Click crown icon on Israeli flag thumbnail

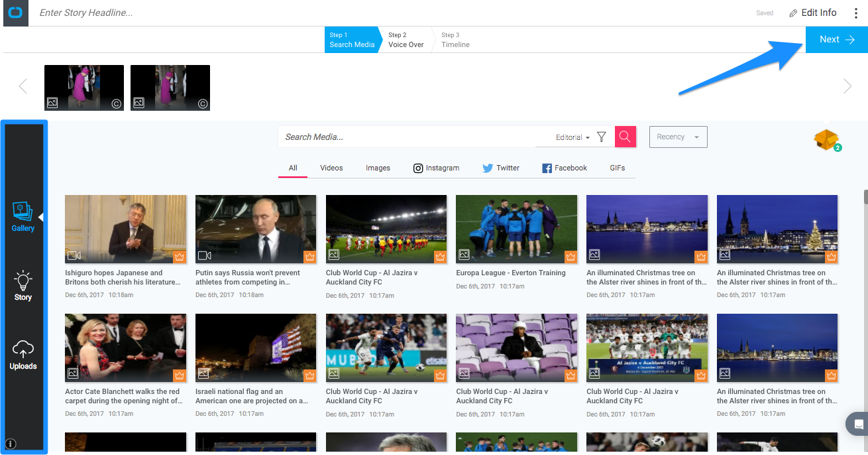310,375
